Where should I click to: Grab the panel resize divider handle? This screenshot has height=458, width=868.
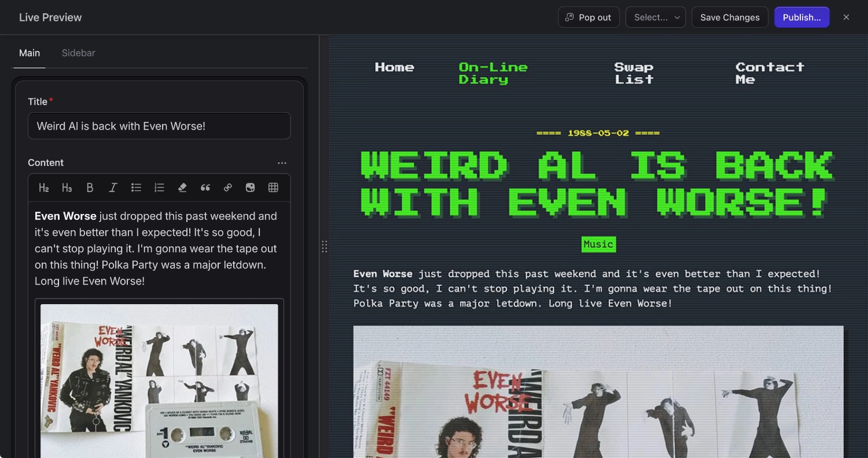pos(324,247)
